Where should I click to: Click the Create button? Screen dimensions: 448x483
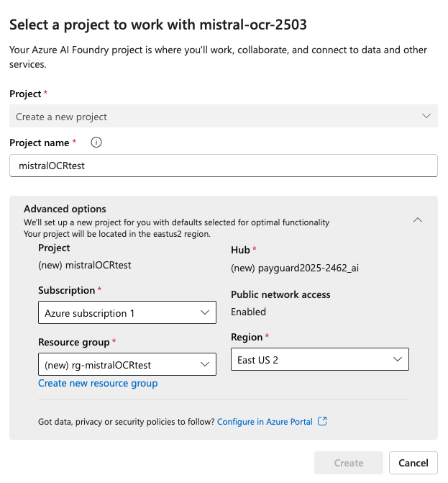click(x=349, y=463)
